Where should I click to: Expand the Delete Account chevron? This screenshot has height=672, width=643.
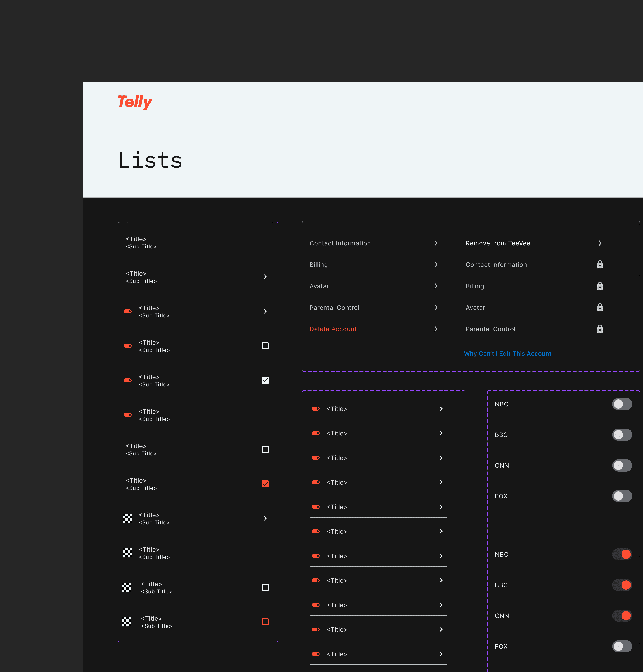point(436,329)
